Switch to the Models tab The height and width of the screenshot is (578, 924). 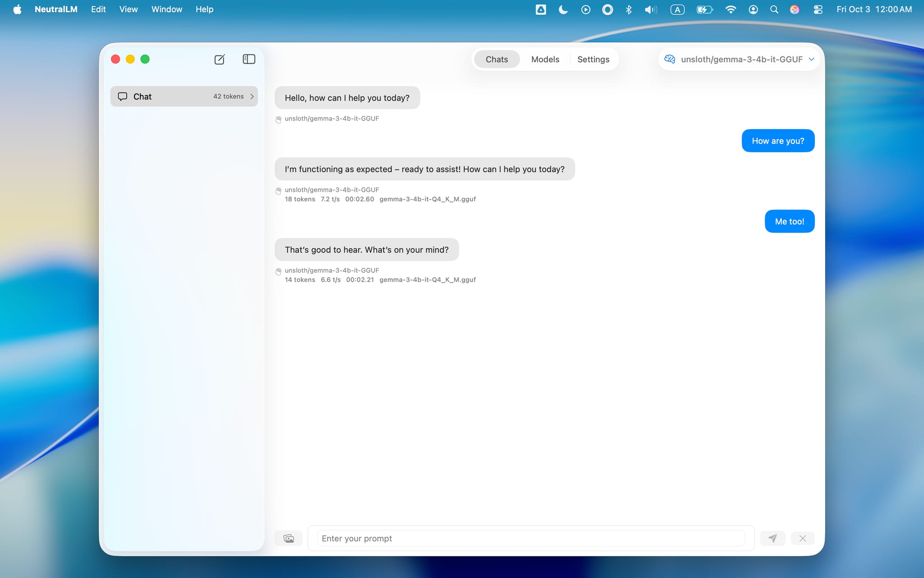coord(545,59)
